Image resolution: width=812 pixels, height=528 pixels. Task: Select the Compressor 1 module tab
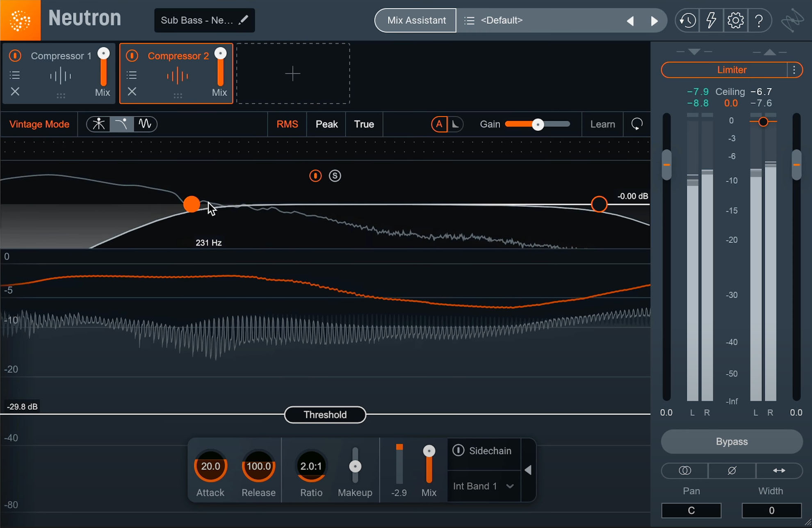(58, 73)
